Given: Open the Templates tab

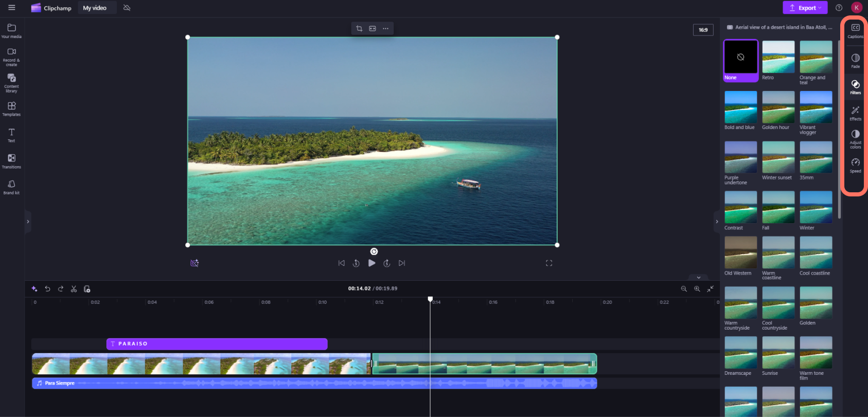Looking at the screenshot, I should (11, 108).
